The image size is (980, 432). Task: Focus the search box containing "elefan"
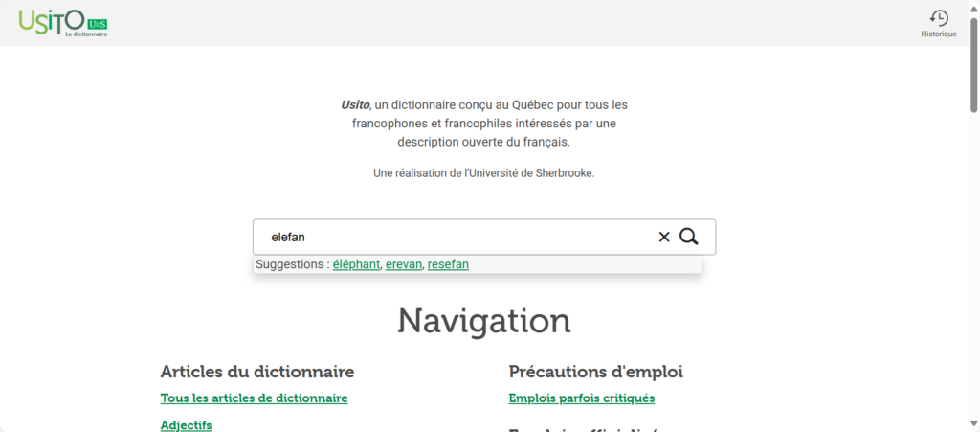(483, 237)
